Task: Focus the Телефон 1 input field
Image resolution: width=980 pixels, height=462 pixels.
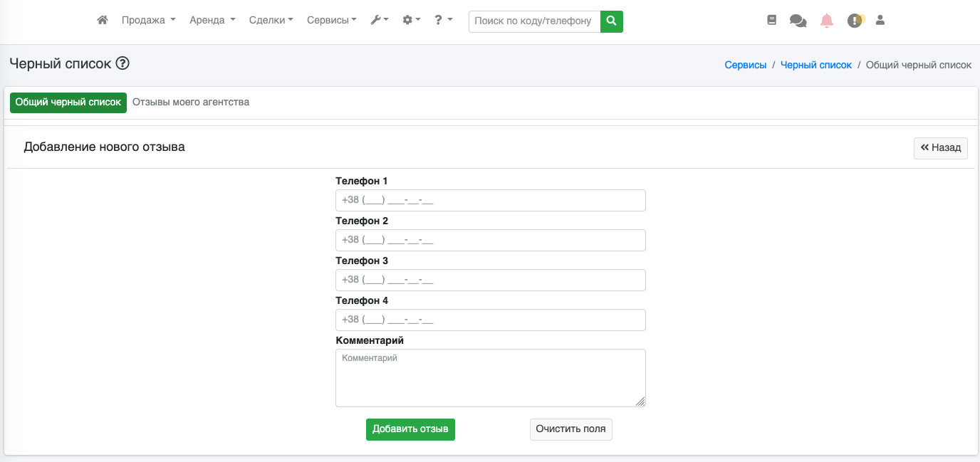Action: (x=491, y=200)
